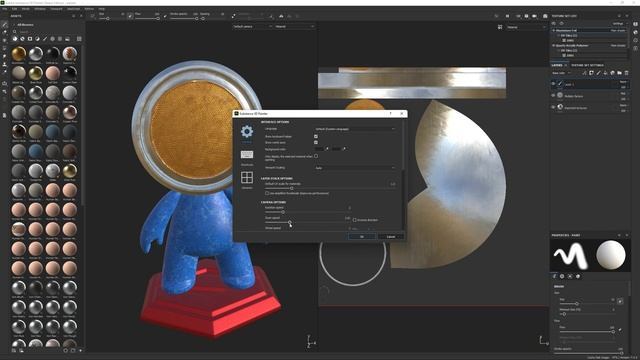
Task: Open the Settings gear page in the dialog
Action: tap(247, 132)
